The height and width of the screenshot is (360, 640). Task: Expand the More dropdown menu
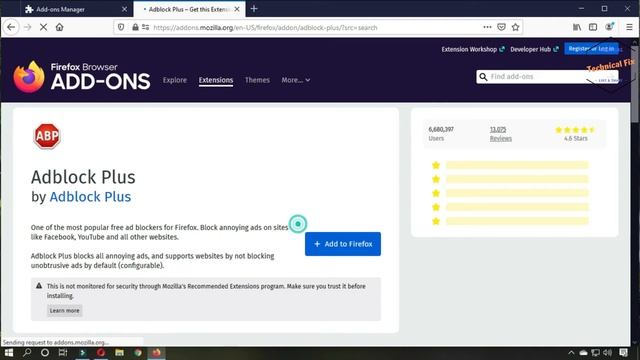296,80
